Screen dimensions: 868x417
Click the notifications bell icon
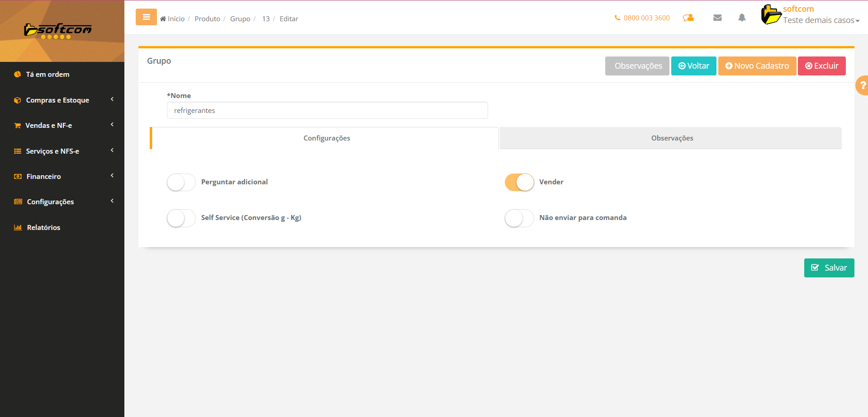pos(742,18)
